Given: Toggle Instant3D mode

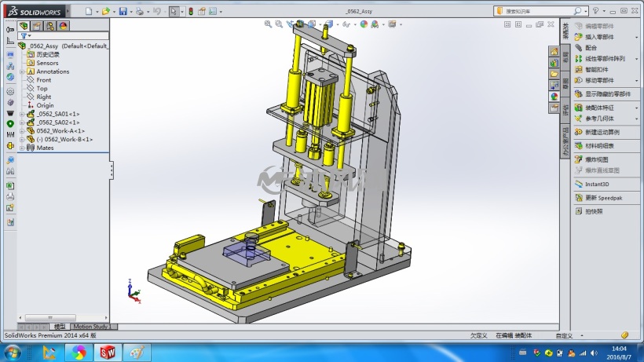Looking at the screenshot, I should [597, 185].
